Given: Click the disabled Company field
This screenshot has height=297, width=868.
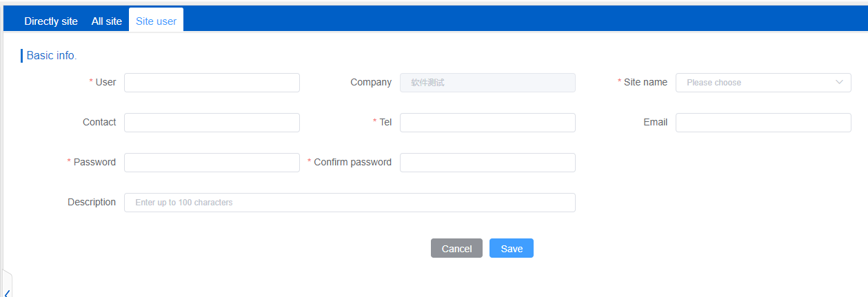Looking at the screenshot, I should coord(487,83).
